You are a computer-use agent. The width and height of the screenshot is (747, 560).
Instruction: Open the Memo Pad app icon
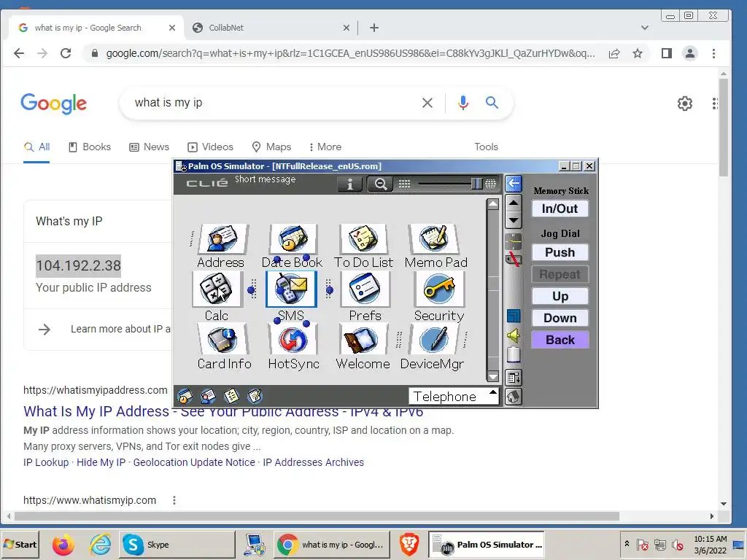[x=435, y=238]
